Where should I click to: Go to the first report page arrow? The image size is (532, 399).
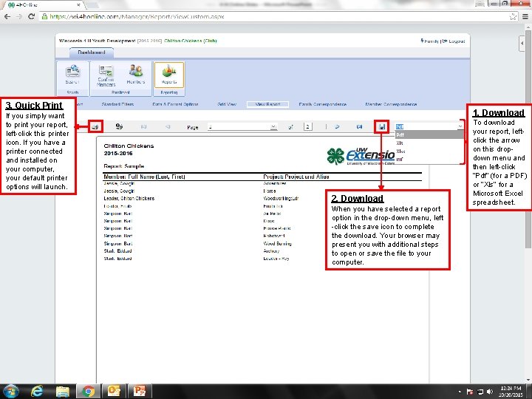(x=143, y=127)
